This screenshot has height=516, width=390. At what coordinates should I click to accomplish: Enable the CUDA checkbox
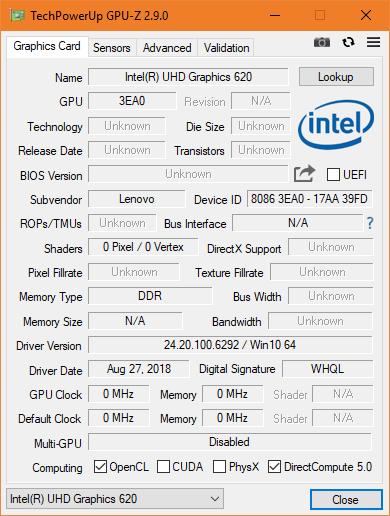tap(163, 467)
